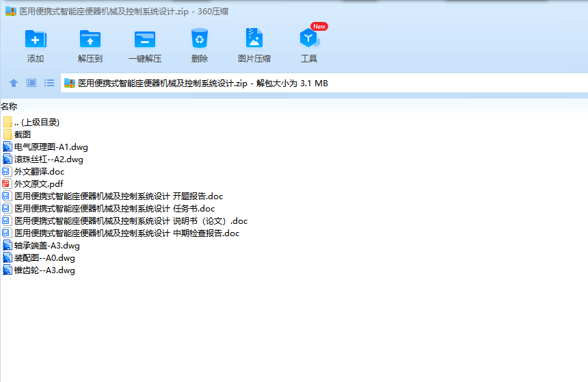The height and width of the screenshot is (382, 588).
Task: Click the DWG icon of 滚珠丝杠--A2.dwg
Action: click(7, 159)
